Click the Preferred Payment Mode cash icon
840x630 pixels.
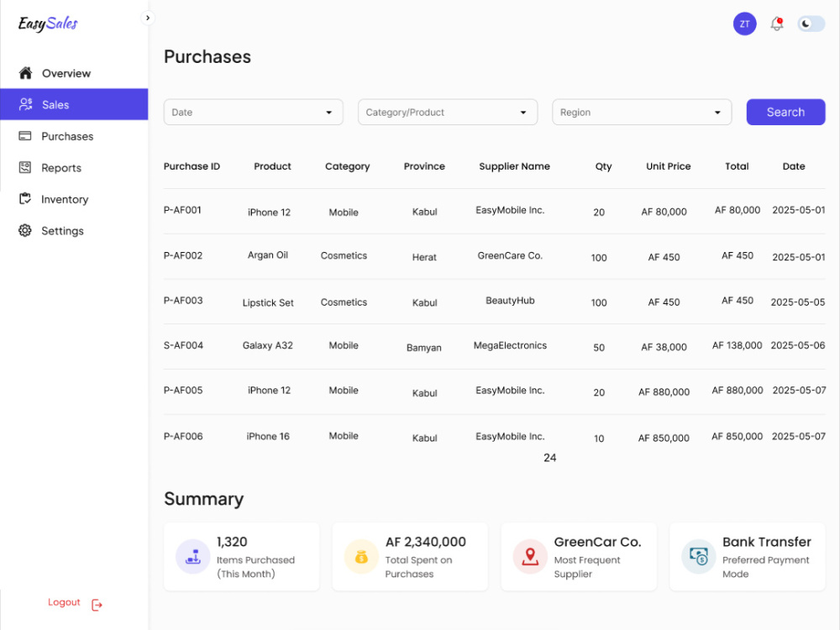pyautogui.click(x=699, y=557)
